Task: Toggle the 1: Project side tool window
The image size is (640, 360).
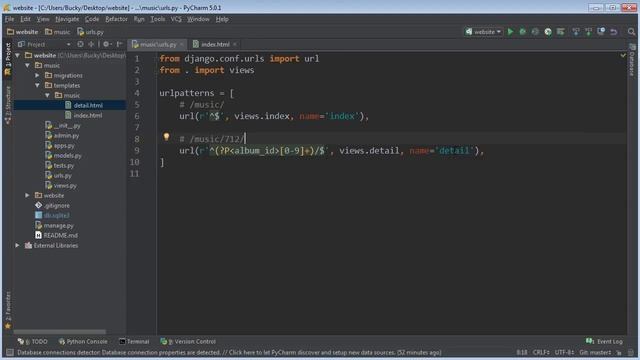Action: [7, 60]
